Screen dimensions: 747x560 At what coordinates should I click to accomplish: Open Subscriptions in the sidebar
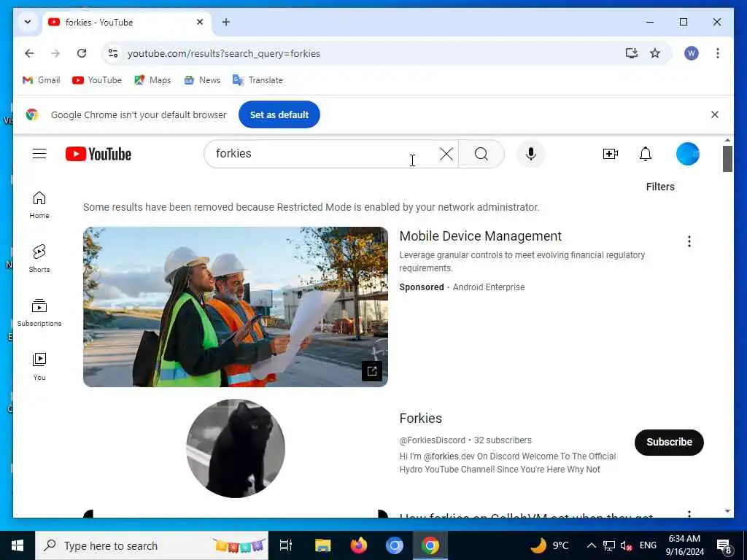(39, 312)
